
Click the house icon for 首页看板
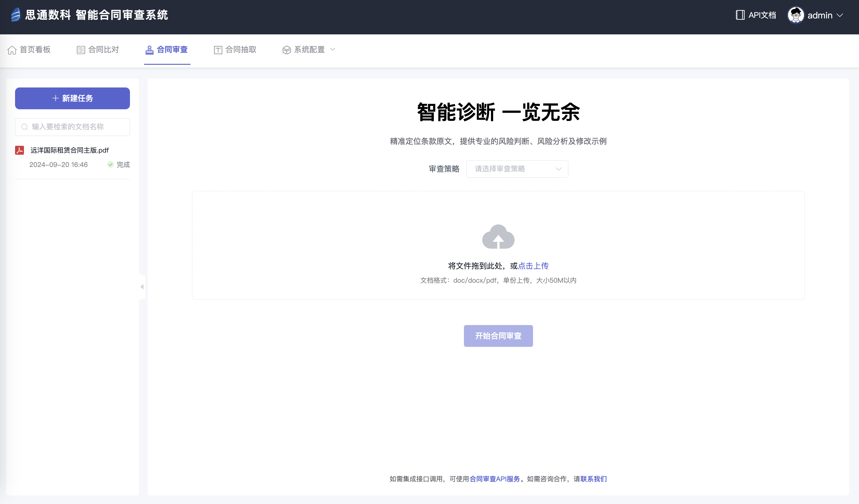12,50
